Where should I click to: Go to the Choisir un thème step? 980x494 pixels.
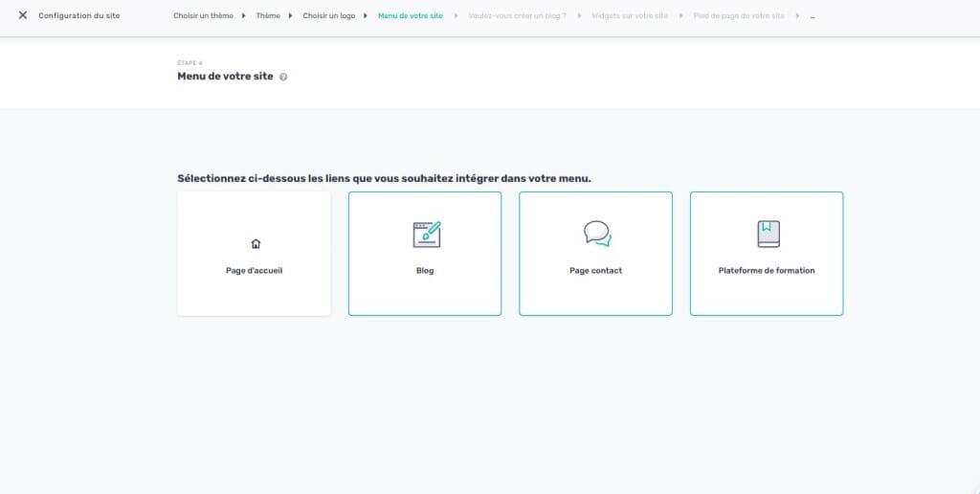pos(203,15)
